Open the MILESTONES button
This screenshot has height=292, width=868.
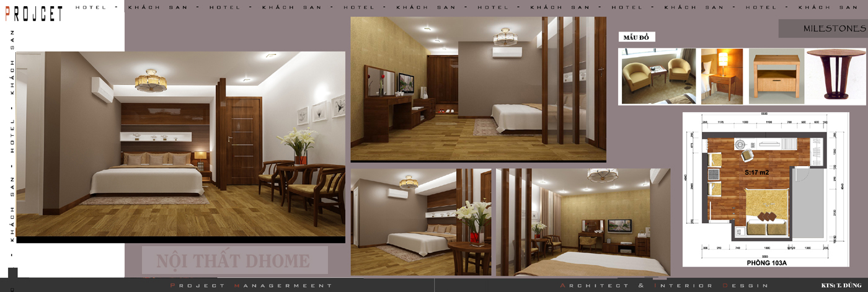[823, 29]
